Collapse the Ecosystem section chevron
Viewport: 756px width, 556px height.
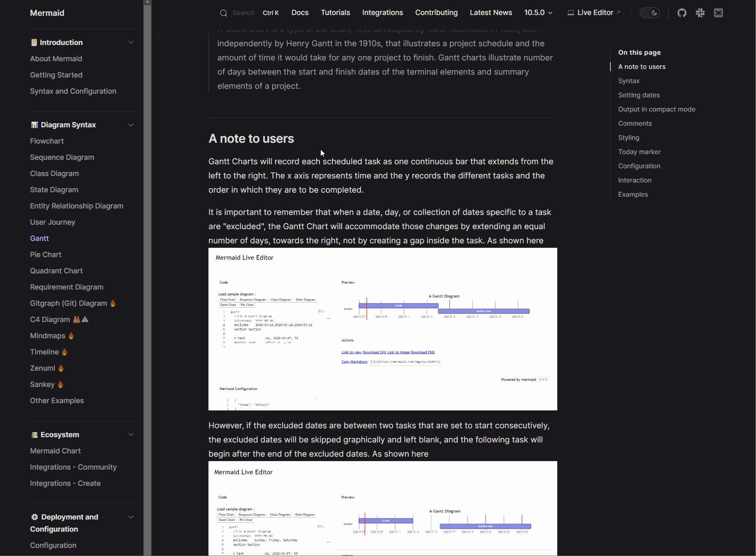[x=131, y=435]
